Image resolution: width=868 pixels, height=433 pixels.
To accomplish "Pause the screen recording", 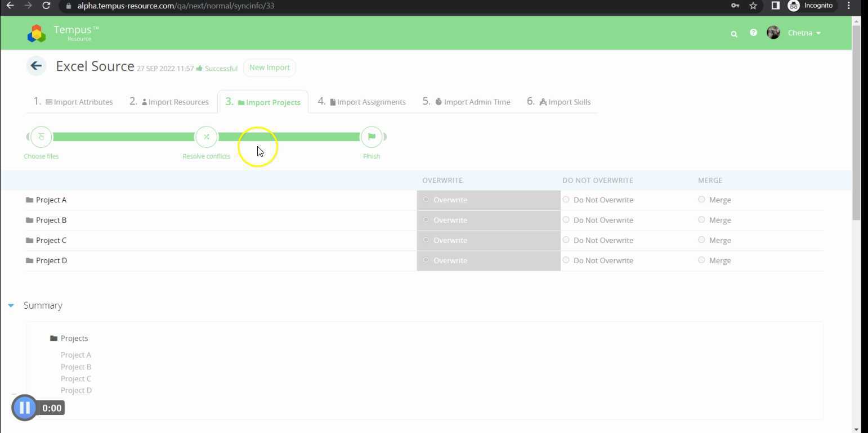I will point(24,408).
